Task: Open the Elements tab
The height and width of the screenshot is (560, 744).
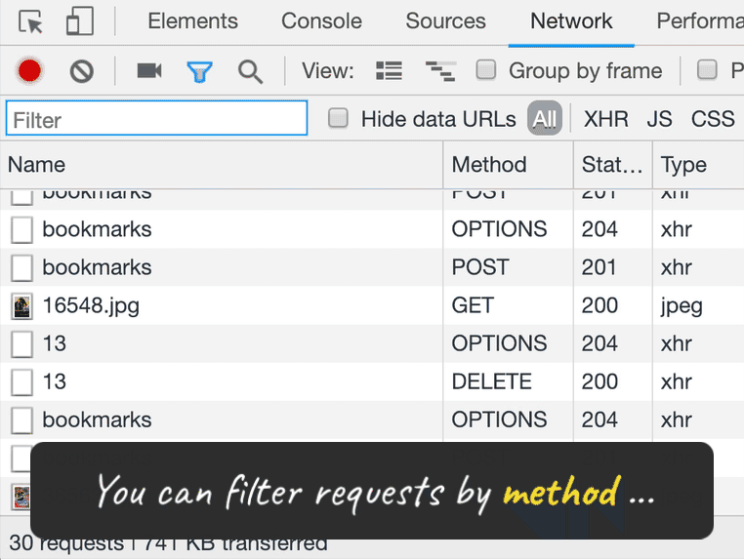Action: pos(192,21)
